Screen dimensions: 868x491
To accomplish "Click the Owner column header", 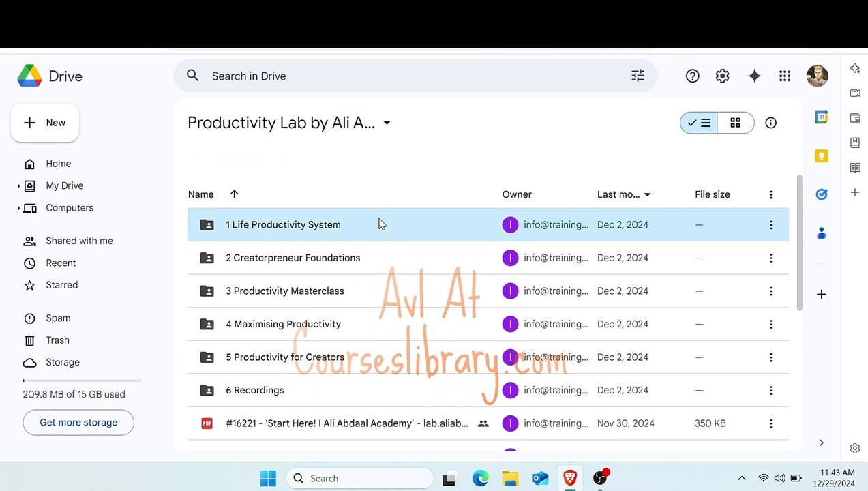I will (x=517, y=194).
